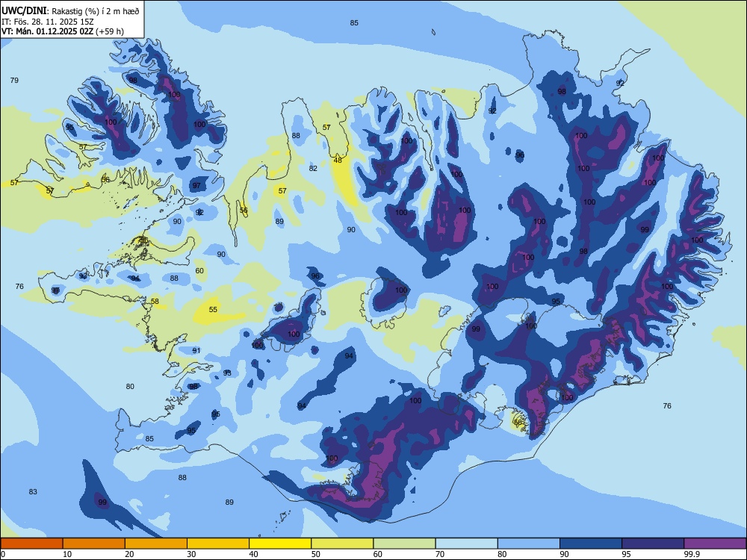Click 'Rakastig (%) í 2 m hæð' label
Image resolution: width=747 pixels, height=560 pixels.
tap(96, 11)
